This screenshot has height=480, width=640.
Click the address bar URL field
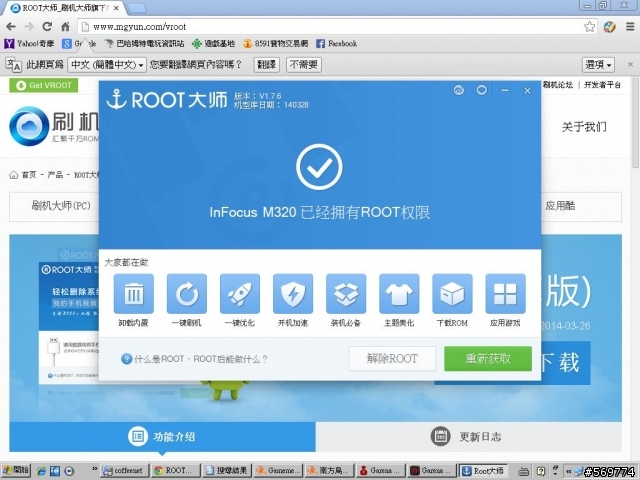tap(337, 27)
